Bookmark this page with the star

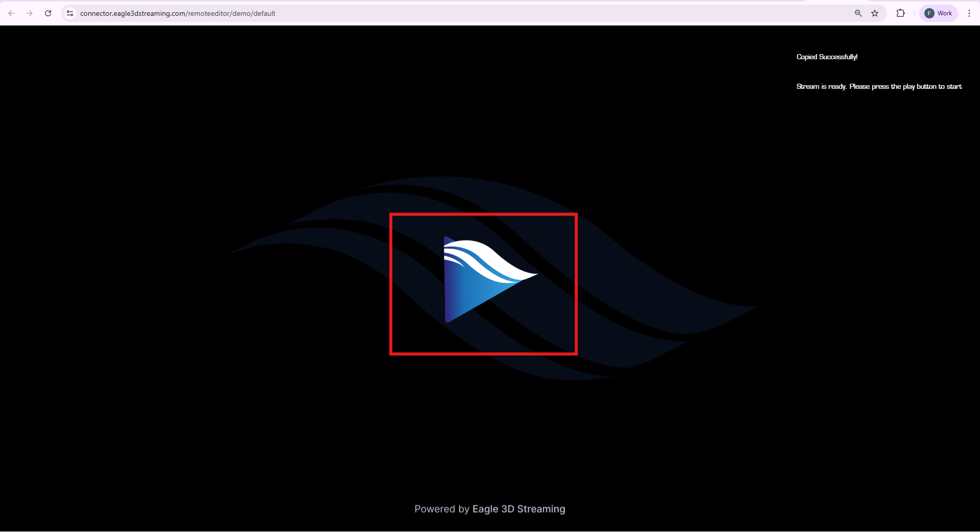pyautogui.click(x=875, y=13)
